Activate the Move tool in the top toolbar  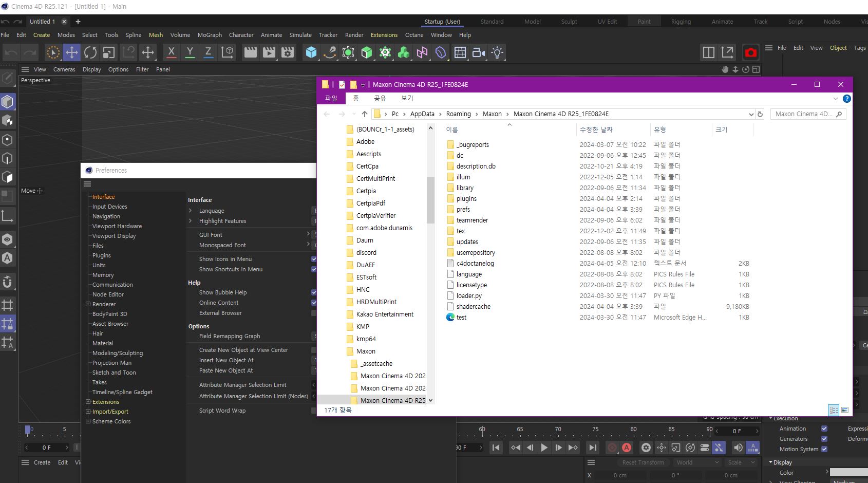coord(72,52)
